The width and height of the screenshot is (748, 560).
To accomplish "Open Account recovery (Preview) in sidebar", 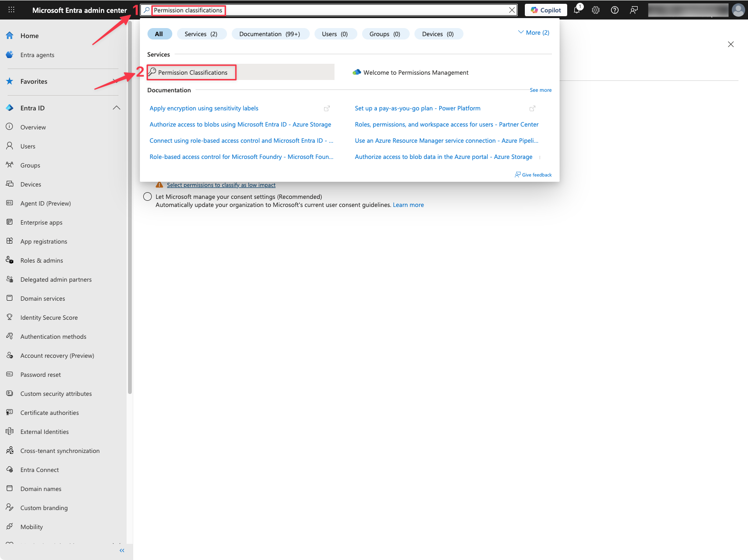I will point(57,355).
